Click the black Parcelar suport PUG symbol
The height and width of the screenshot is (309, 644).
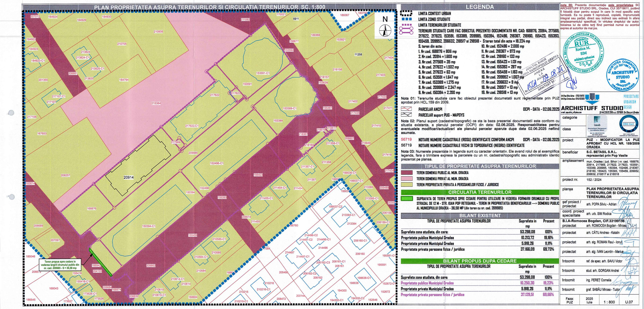coord(406,115)
